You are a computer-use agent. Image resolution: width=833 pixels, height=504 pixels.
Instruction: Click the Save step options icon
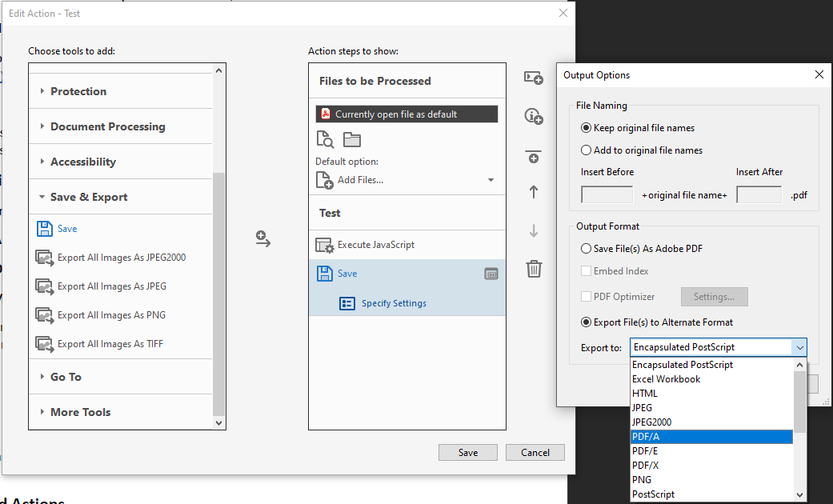pos(491,274)
